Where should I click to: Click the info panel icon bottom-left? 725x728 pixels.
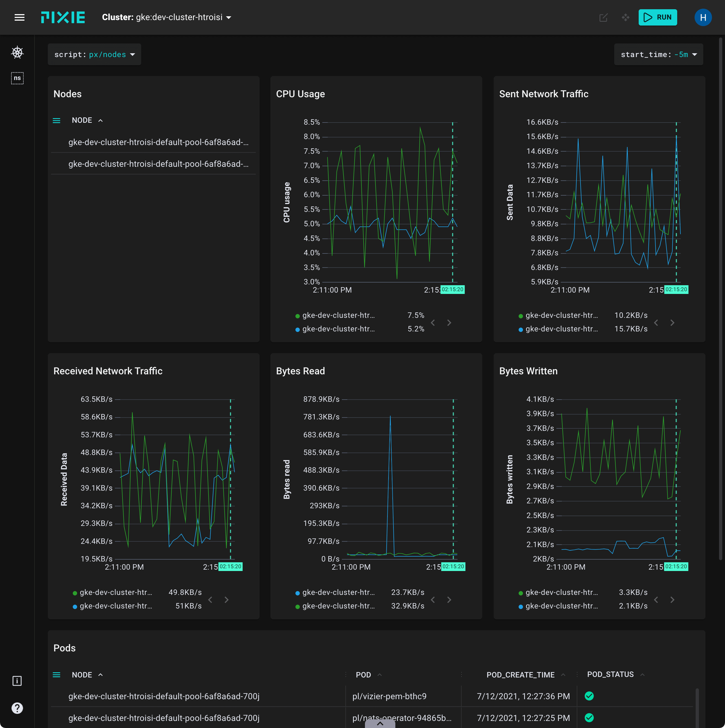click(x=17, y=681)
